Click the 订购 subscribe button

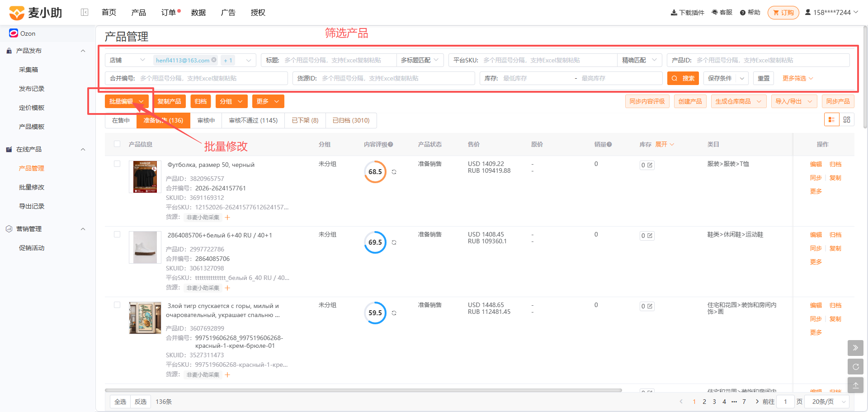tap(783, 13)
